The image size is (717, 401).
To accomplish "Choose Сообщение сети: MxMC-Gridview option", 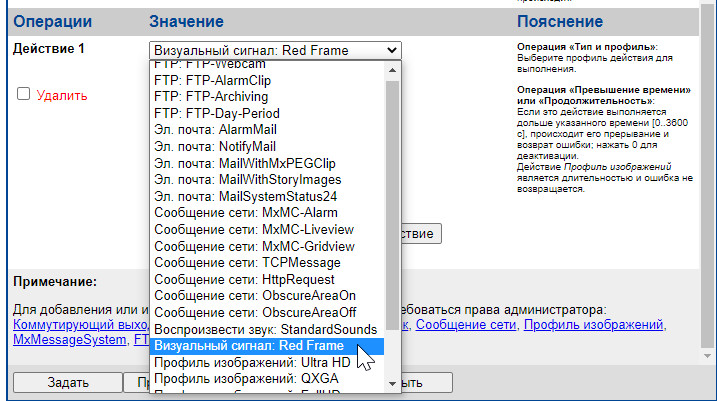I will [267, 246].
